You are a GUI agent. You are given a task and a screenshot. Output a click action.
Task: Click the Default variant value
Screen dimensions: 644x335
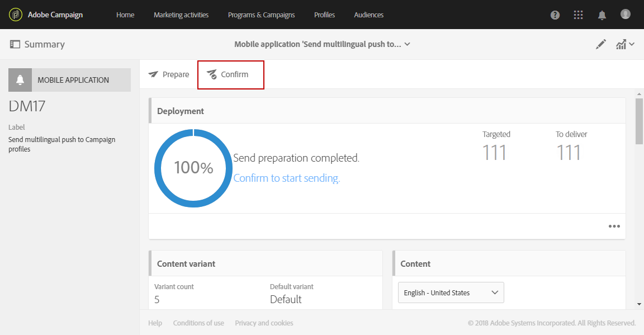coord(286,300)
